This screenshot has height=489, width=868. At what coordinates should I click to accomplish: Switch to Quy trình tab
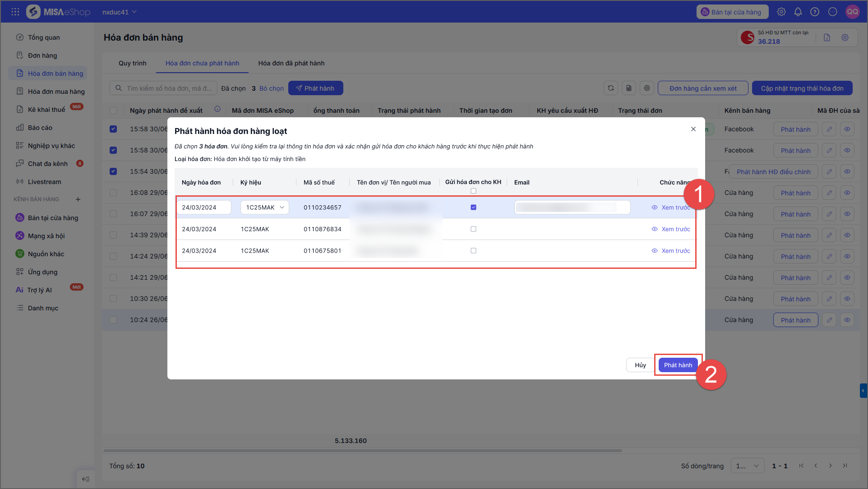tap(133, 63)
